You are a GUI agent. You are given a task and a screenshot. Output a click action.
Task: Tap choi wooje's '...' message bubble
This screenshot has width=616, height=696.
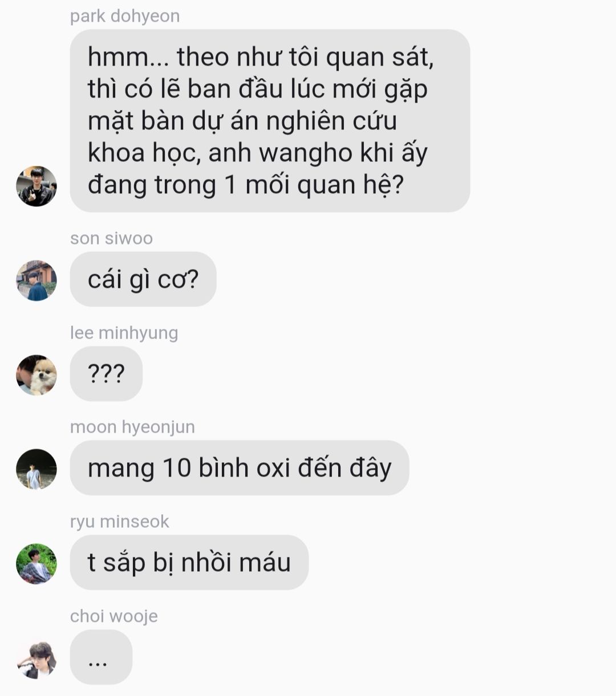101,657
